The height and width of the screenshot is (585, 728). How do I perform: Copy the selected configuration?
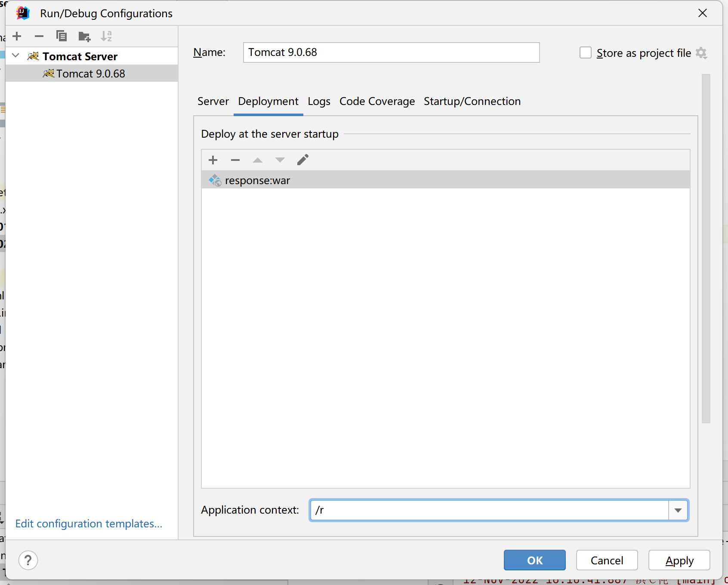point(62,36)
